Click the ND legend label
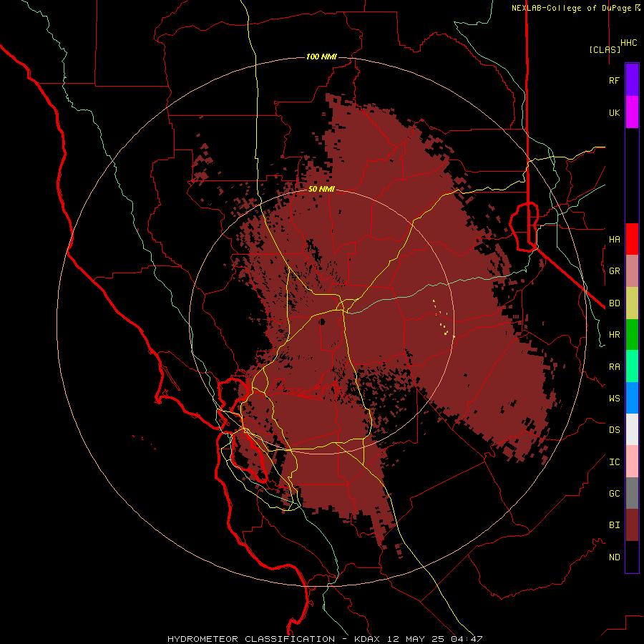This screenshot has height=644, width=644. pyautogui.click(x=614, y=557)
